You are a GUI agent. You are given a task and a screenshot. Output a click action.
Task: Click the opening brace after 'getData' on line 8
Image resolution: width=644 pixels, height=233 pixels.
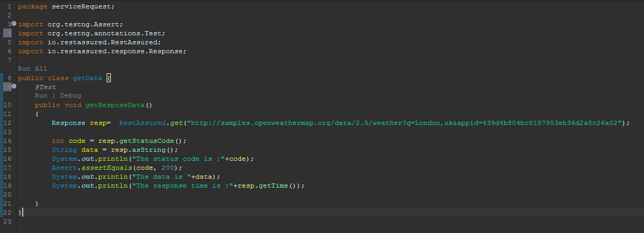click(x=109, y=78)
